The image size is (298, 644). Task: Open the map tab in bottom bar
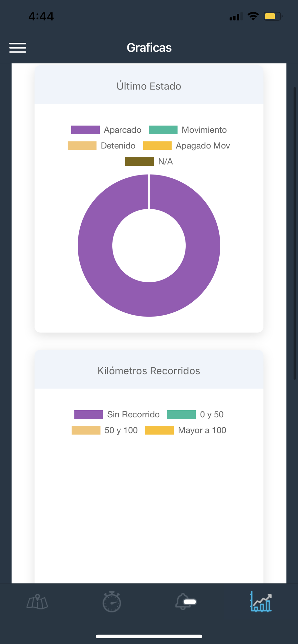click(37, 601)
